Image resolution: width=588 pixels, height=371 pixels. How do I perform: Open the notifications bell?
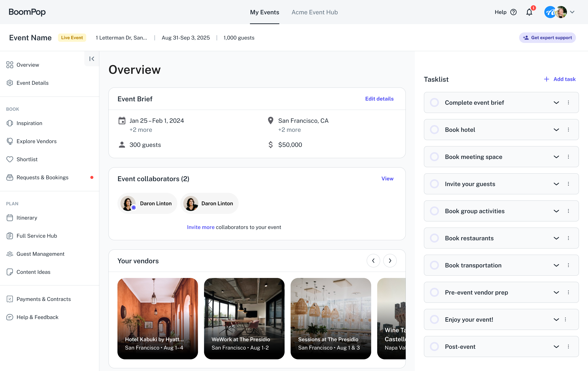pyautogui.click(x=529, y=12)
